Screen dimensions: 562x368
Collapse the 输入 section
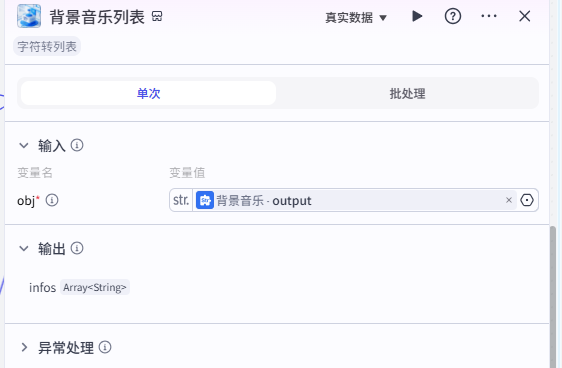(24, 145)
